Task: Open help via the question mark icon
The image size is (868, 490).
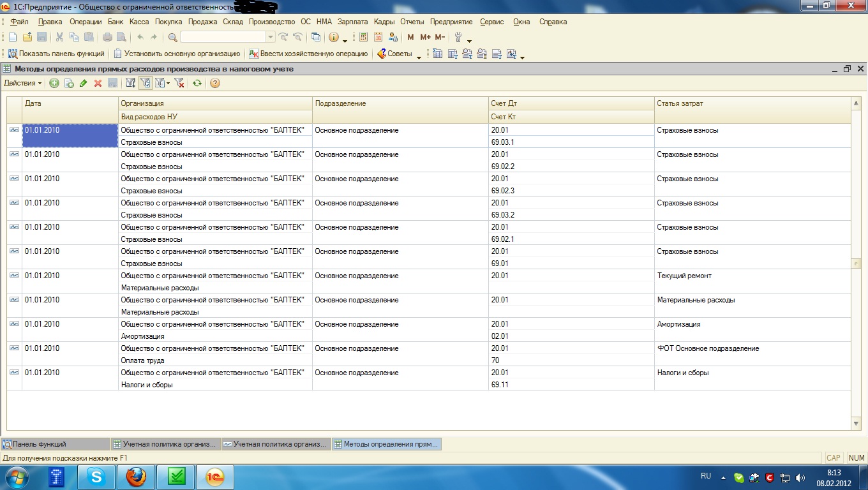Action: point(215,83)
